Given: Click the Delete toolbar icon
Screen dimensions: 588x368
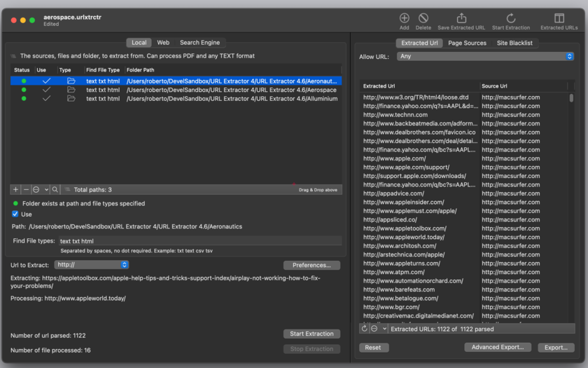Looking at the screenshot, I should (x=423, y=18).
